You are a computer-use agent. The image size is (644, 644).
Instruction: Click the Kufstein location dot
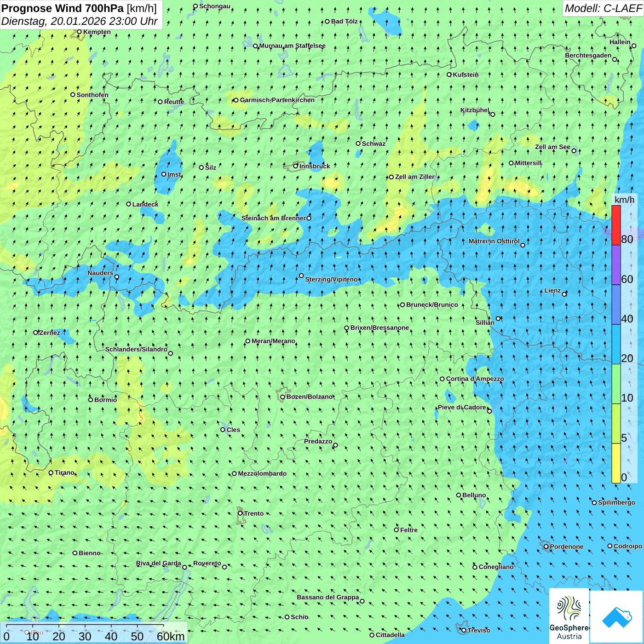[449, 75]
